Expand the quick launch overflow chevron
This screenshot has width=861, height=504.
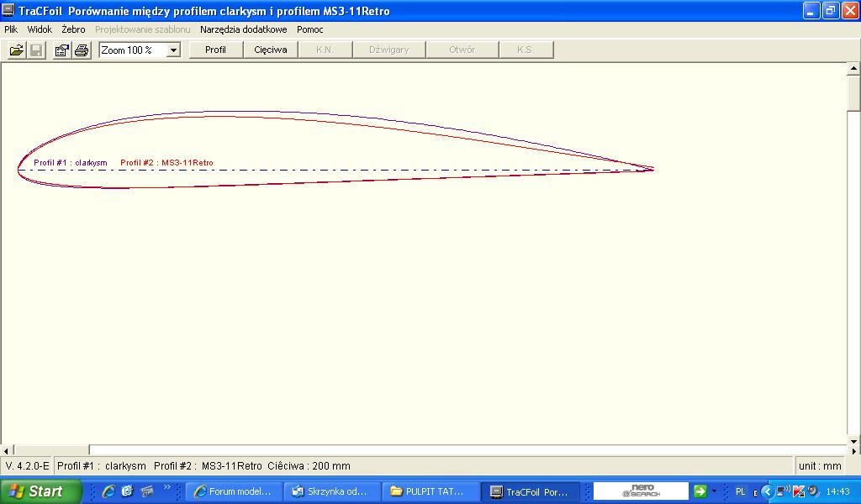point(166,488)
